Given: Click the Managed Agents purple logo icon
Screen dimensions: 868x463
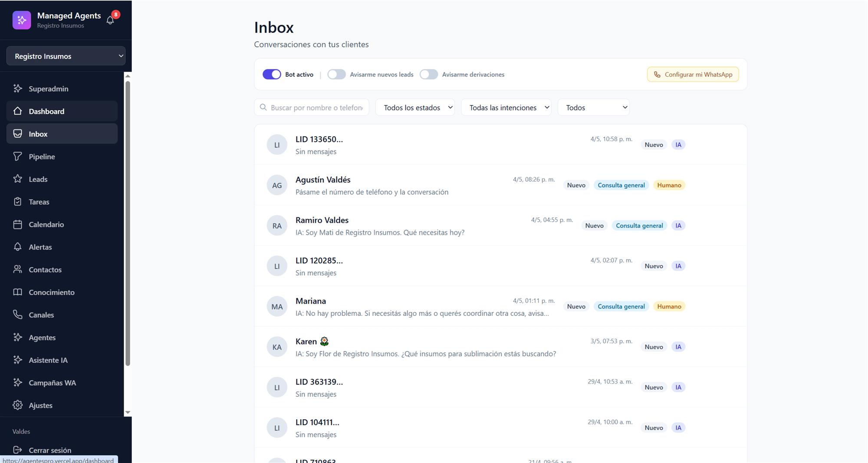Looking at the screenshot, I should (x=22, y=20).
